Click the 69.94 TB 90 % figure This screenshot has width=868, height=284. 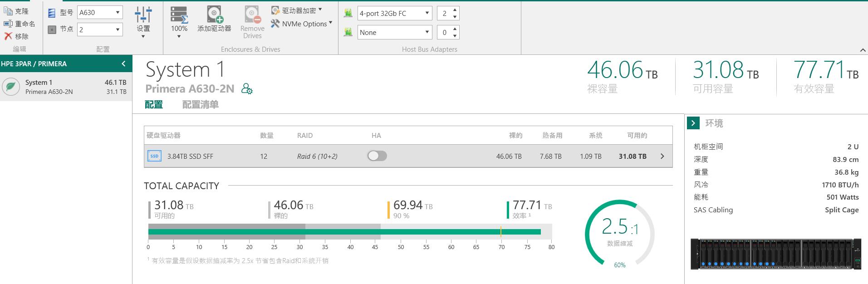pos(413,206)
